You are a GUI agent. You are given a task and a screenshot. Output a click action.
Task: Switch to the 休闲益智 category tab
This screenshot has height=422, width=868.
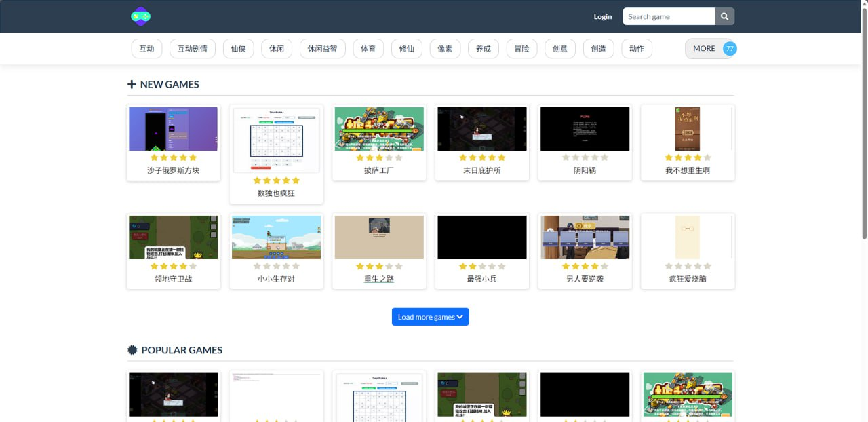(x=322, y=48)
